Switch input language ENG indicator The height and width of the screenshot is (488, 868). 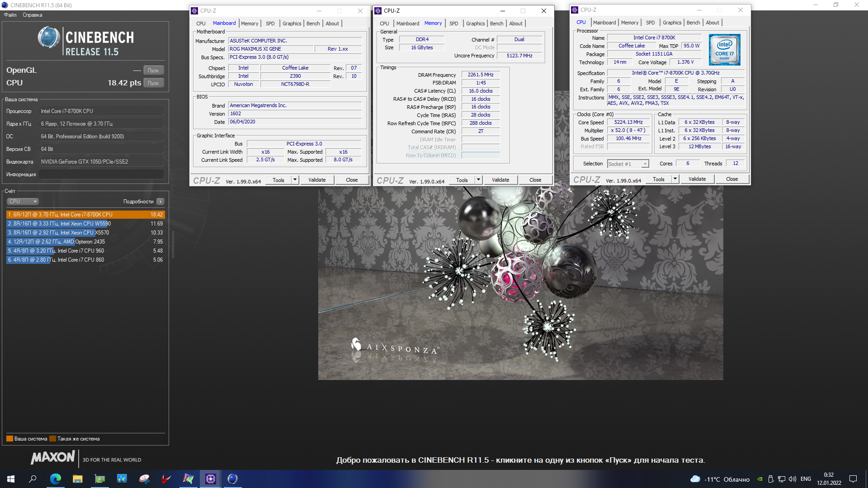806,479
